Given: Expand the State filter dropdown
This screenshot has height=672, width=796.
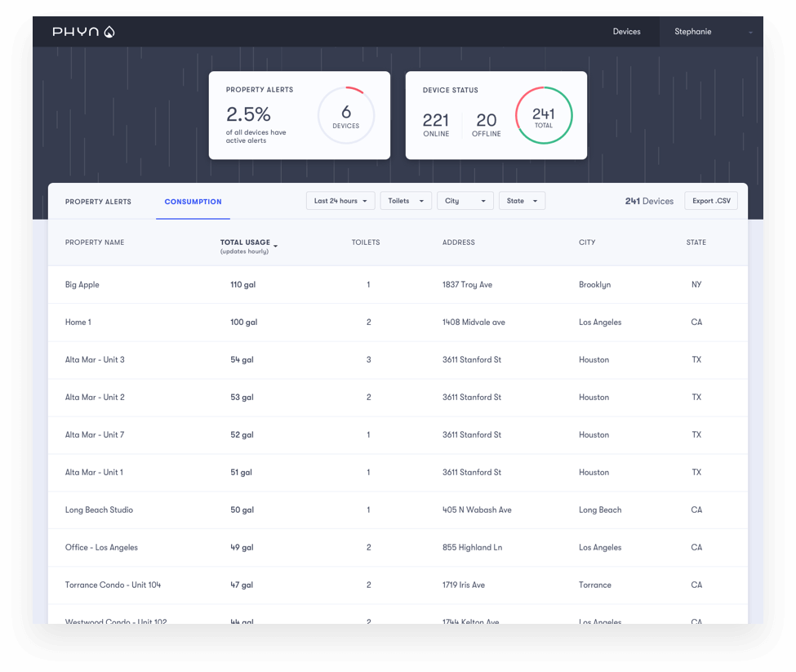Looking at the screenshot, I should (522, 201).
